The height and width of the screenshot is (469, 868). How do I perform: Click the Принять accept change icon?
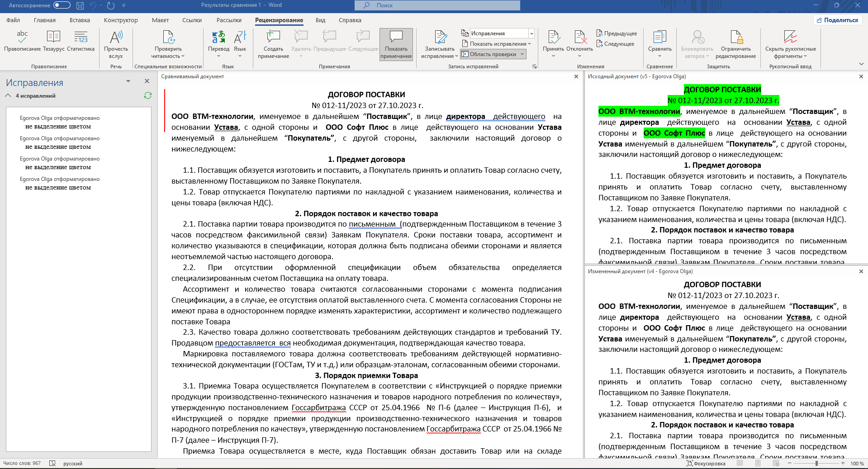[553, 37]
